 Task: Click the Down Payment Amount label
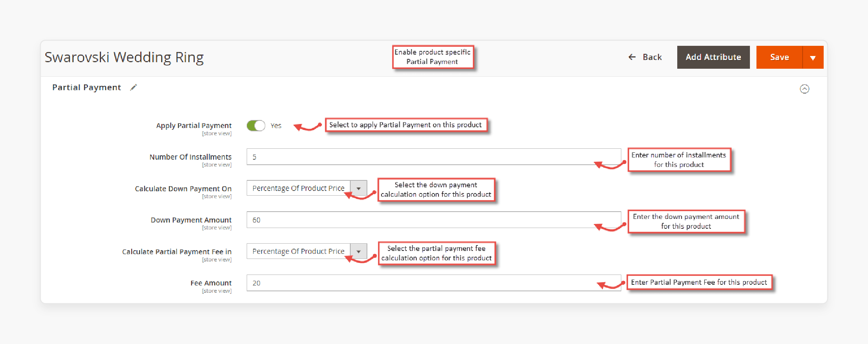191,220
